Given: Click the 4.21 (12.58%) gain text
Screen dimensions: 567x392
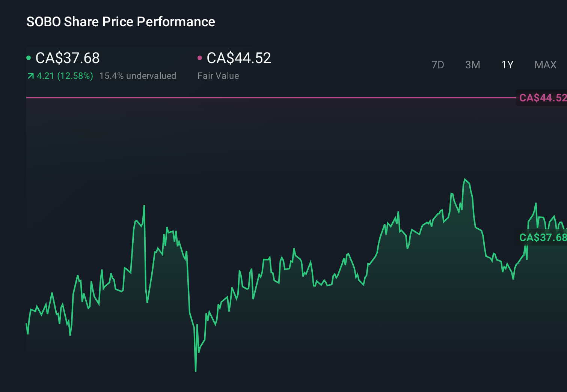Looking at the screenshot, I should click(x=65, y=76).
